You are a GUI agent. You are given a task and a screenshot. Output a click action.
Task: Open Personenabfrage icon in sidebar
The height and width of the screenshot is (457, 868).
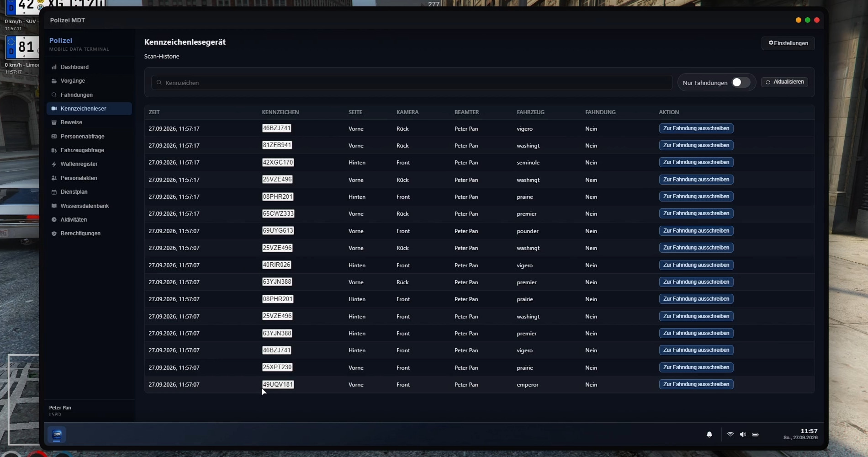coord(54,137)
